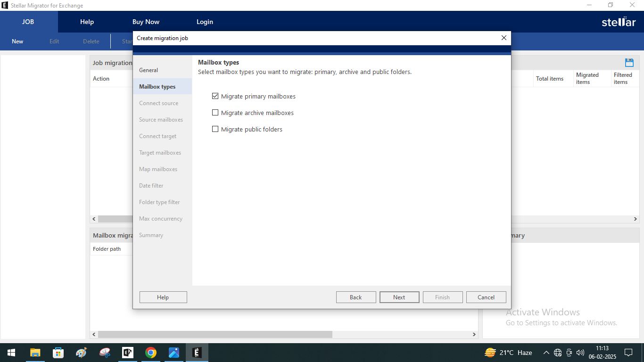The height and width of the screenshot is (362, 644).
Task: Click the Folder path column header
Action: pos(107,249)
